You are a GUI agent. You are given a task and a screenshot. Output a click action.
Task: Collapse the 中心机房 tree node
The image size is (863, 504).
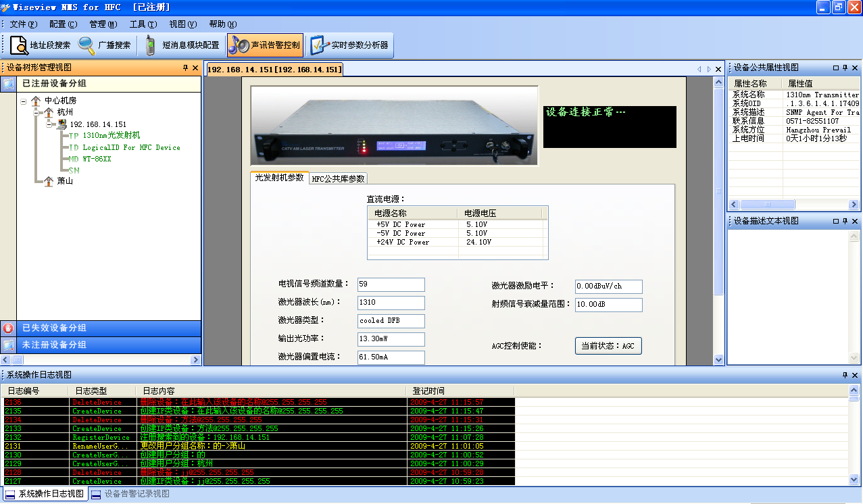24,101
